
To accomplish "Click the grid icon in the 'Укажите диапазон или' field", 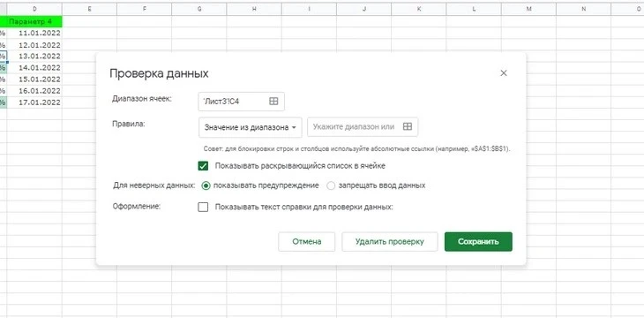I will point(407,126).
